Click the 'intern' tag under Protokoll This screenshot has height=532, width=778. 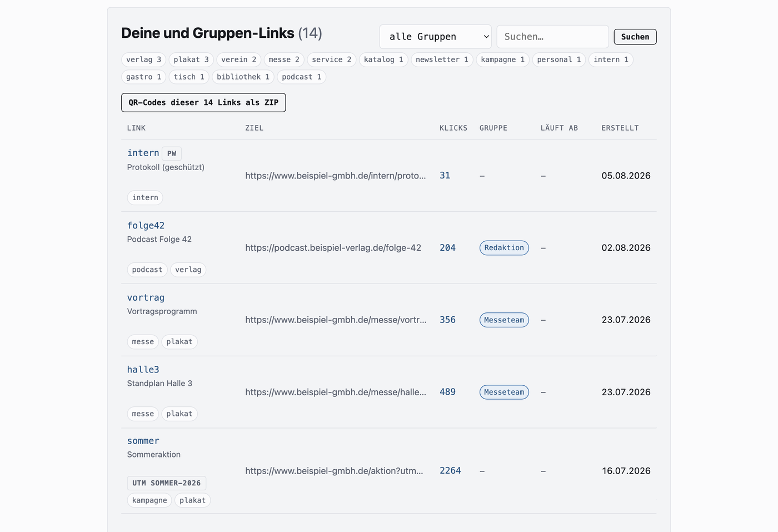[x=145, y=197]
